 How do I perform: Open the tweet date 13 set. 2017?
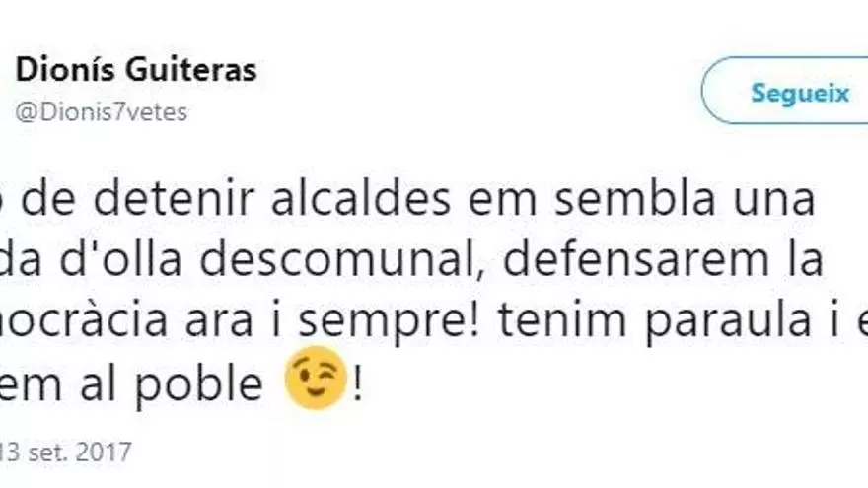pos(65,453)
